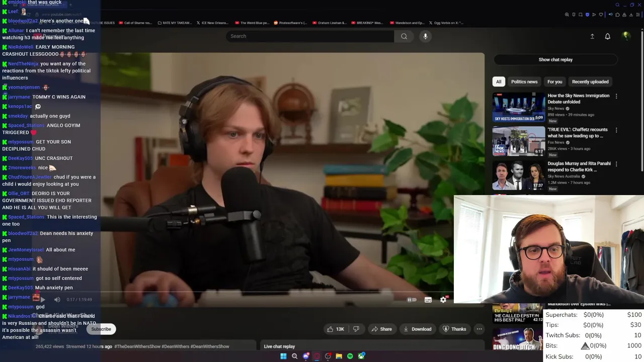Open options for Sky News Immigration Debate video
The width and height of the screenshot is (644, 362).
616,96
